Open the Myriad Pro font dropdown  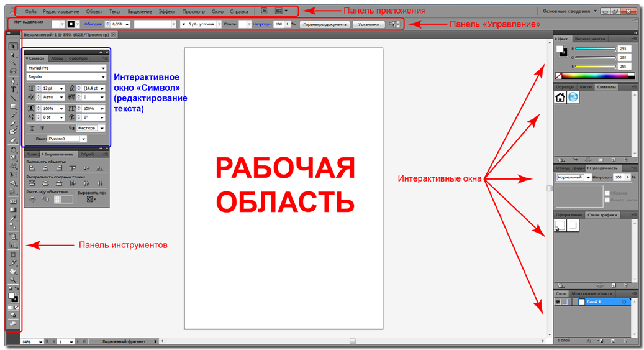click(x=65, y=68)
